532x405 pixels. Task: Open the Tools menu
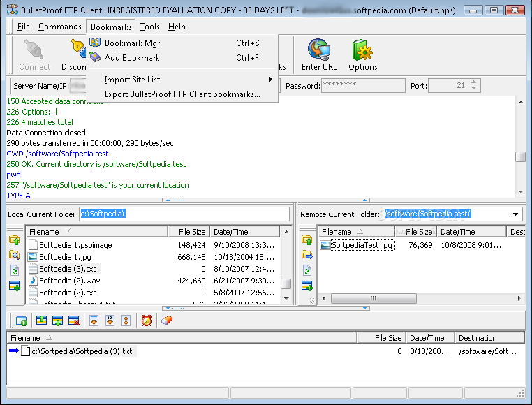pyautogui.click(x=149, y=27)
